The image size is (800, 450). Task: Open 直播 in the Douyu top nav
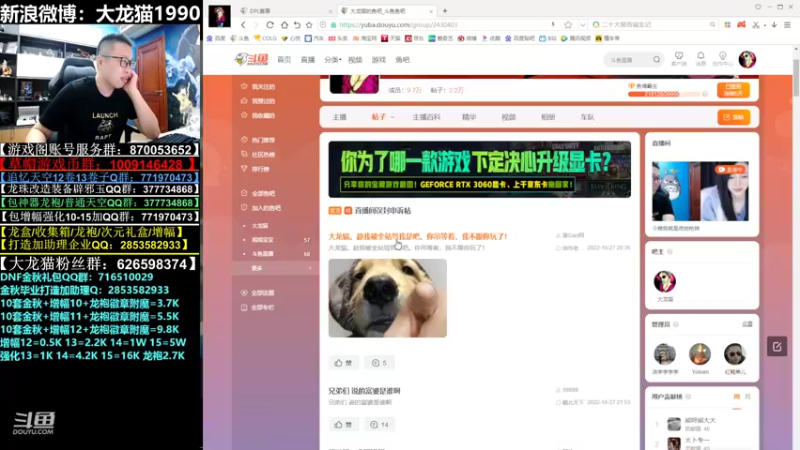pyautogui.click(x=308, y=60)
